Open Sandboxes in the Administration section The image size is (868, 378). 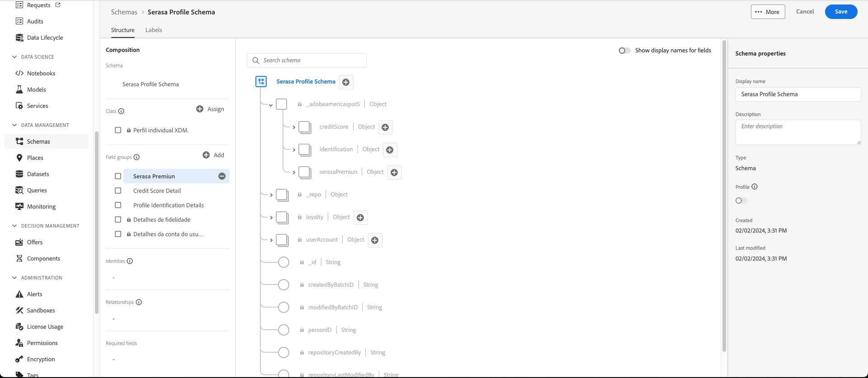(41, 310)
